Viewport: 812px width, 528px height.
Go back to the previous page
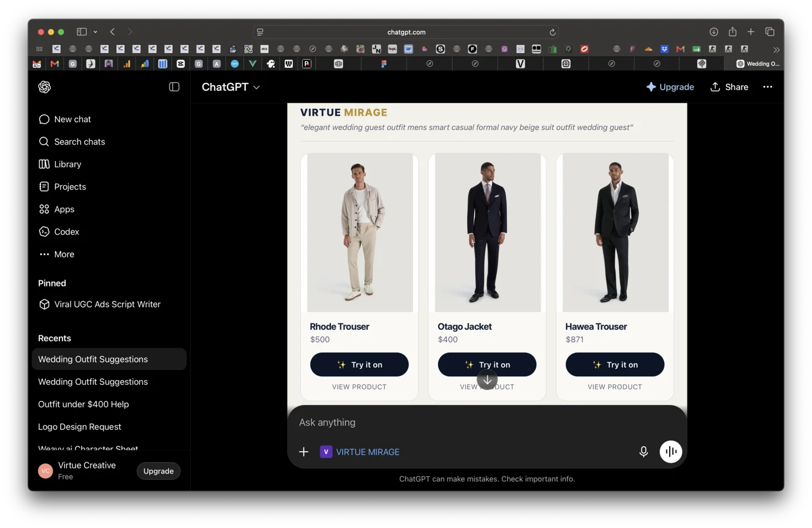pyautogui.click(x=113, y=32)
